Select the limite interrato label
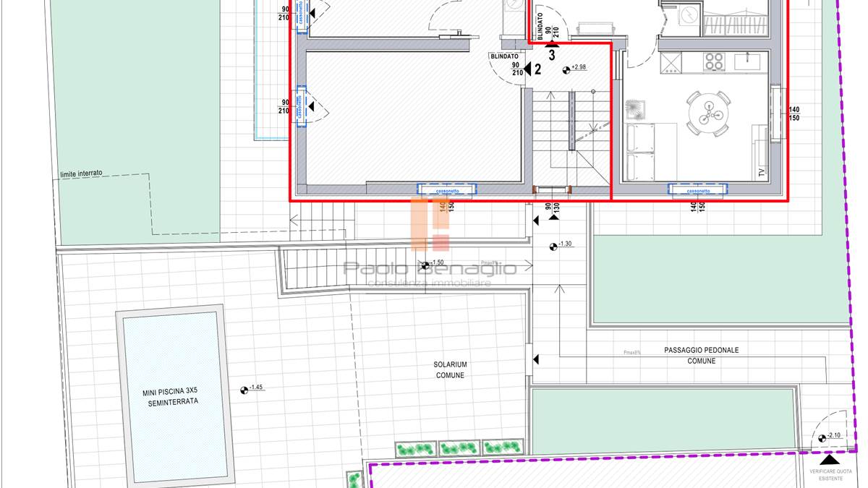 pos(81,174)
